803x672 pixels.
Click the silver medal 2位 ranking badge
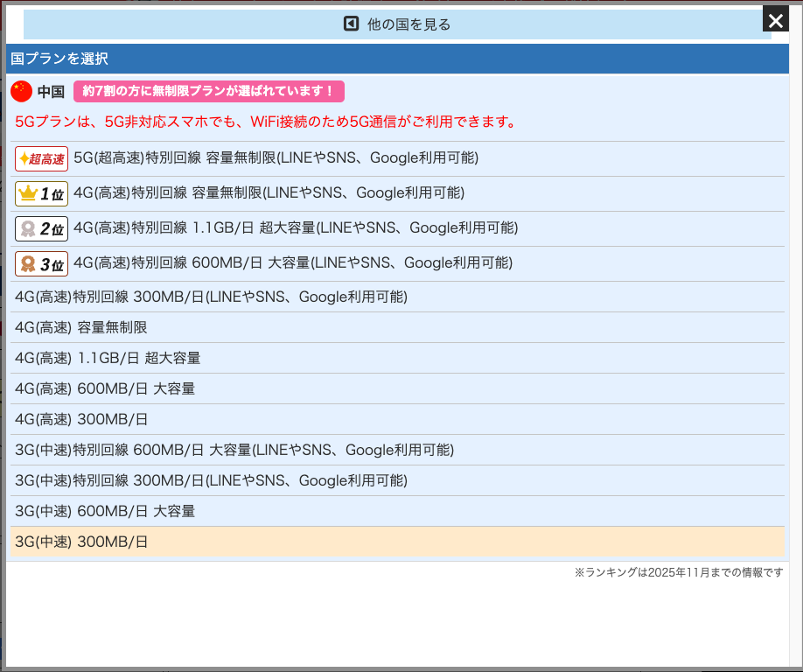tap(41, 228)
